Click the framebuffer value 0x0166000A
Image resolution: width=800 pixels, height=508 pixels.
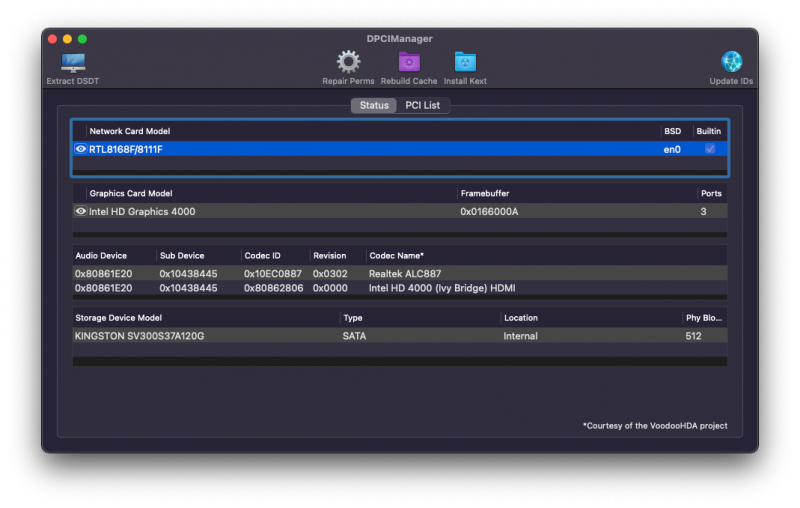point(489,211)
